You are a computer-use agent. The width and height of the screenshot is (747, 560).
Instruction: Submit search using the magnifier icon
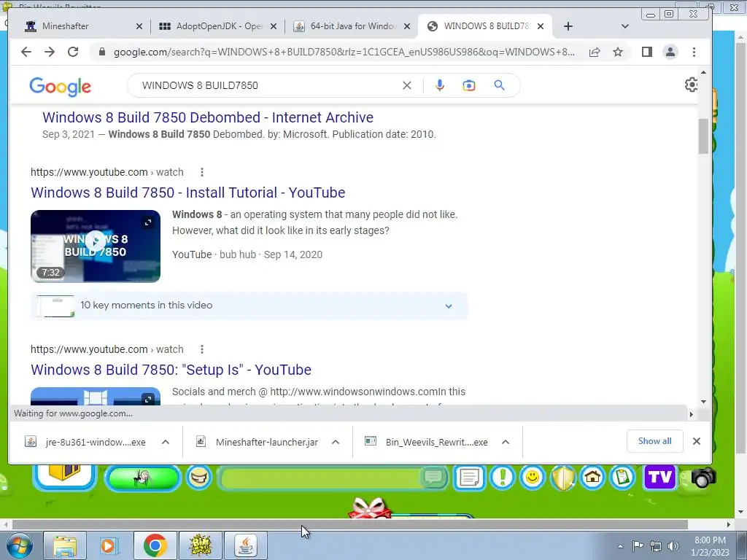pos(499,85)
